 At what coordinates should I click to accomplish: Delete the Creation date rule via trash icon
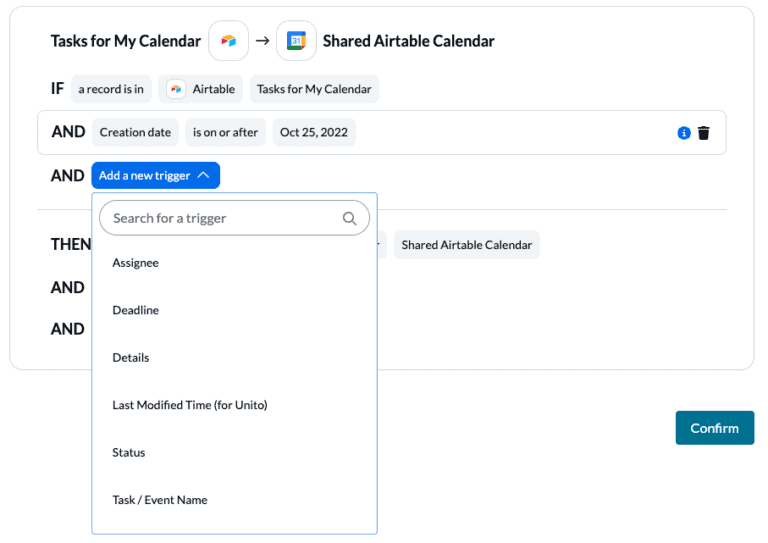(x=704, y=133)
